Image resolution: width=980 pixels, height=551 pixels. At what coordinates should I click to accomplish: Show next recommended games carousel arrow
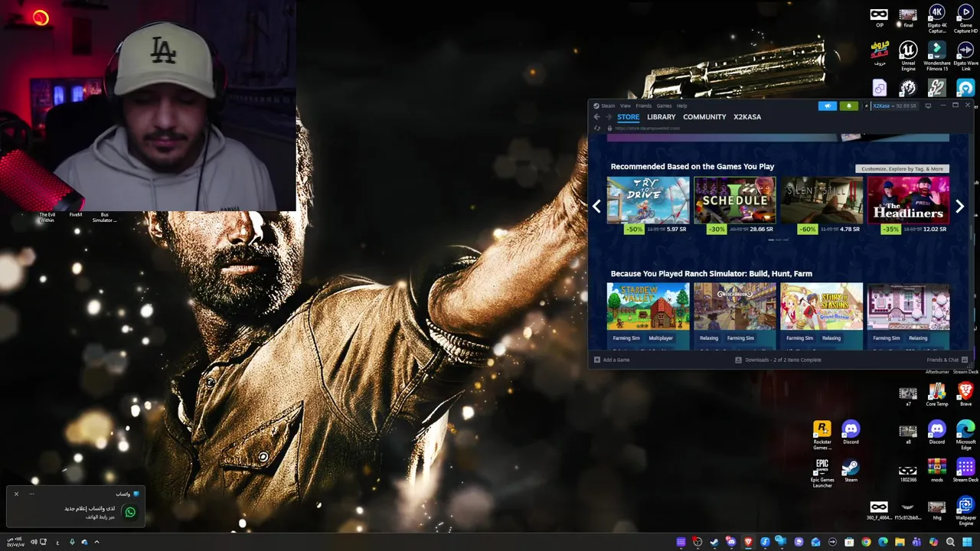coord(959,206)
